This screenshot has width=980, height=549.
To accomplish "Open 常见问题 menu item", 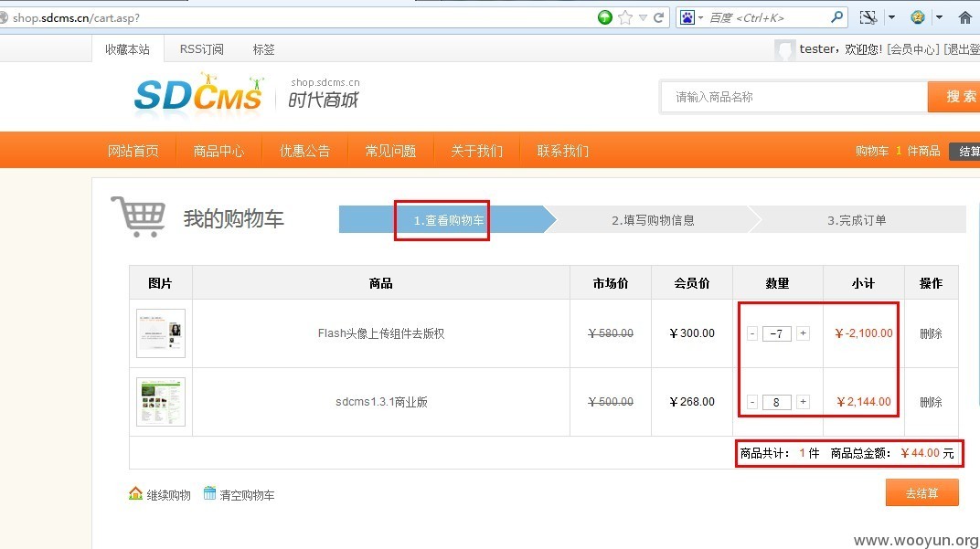I will (x=390, y=151).
